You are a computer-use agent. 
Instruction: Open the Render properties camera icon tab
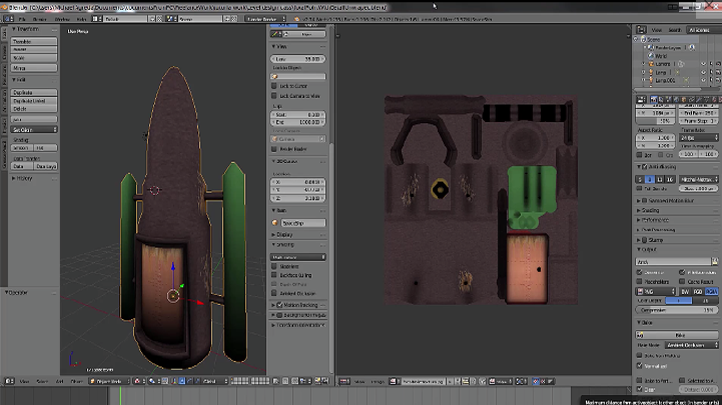click(x=653, y=100)
